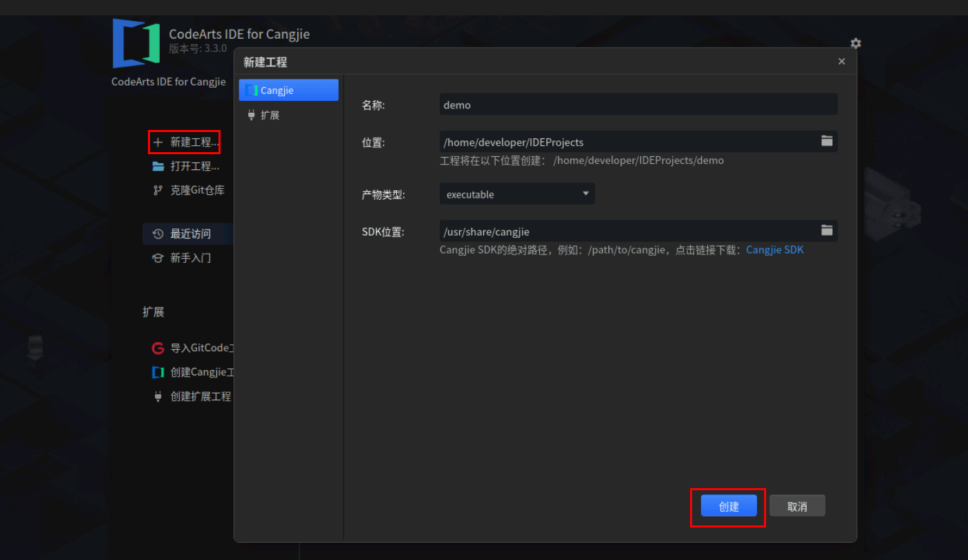Click the 版本号: 3.3.0 text
This screenshot has height=560, width=968.
coord(198,48)
